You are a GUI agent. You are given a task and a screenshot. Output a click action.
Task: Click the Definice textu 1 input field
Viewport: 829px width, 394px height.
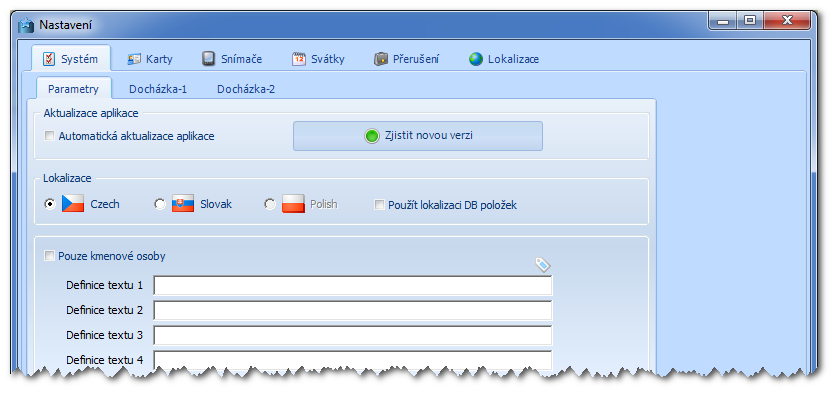click(353, 285)
